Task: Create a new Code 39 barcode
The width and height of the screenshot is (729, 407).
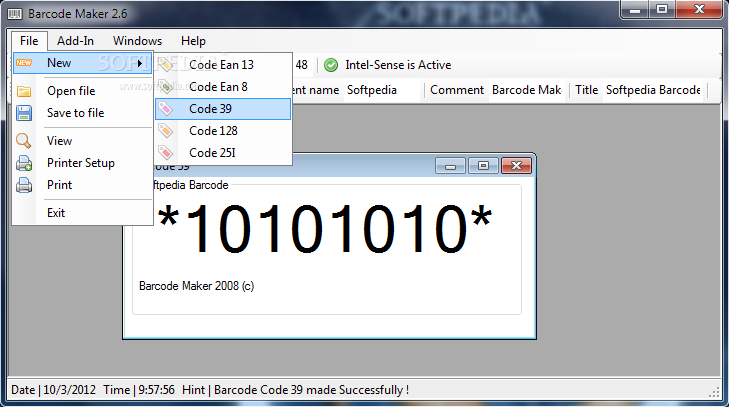Action: [x=223, y=109]
